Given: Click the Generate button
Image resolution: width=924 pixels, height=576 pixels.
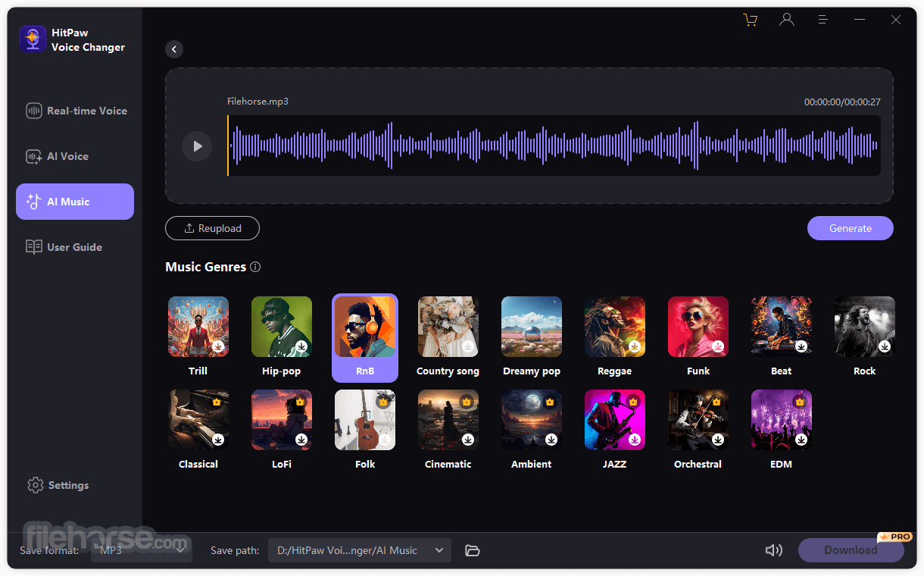Looking at the screenshot, I should click(850, 228).
